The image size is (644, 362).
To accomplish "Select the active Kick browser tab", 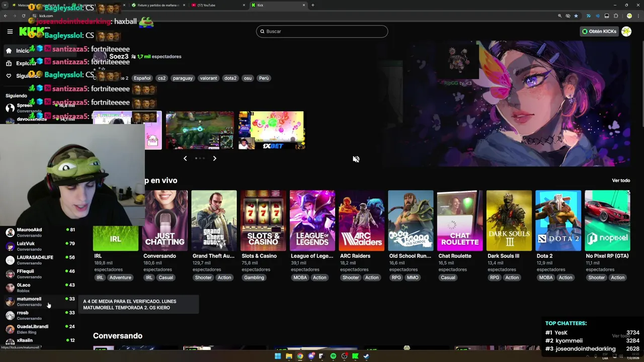I will coord(278,5).
